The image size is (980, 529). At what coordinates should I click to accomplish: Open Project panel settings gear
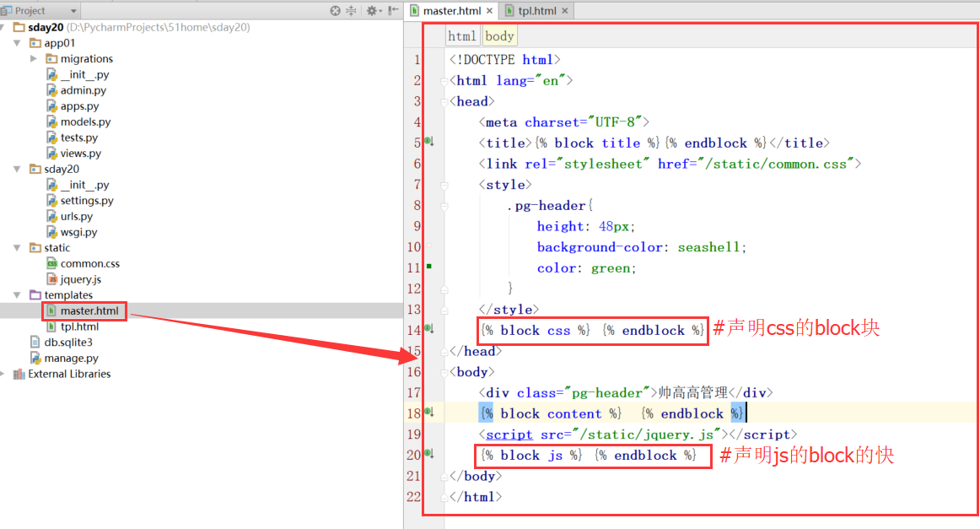[371, 11]
